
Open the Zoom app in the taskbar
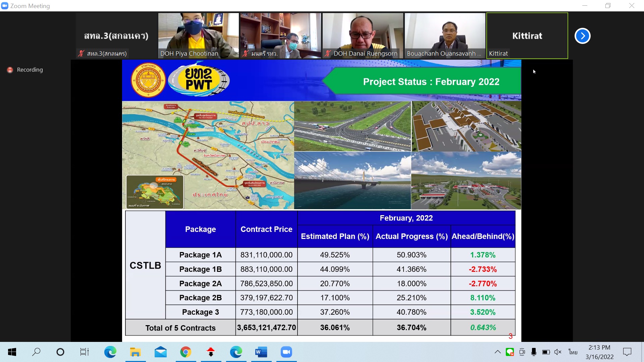point(286,352)
